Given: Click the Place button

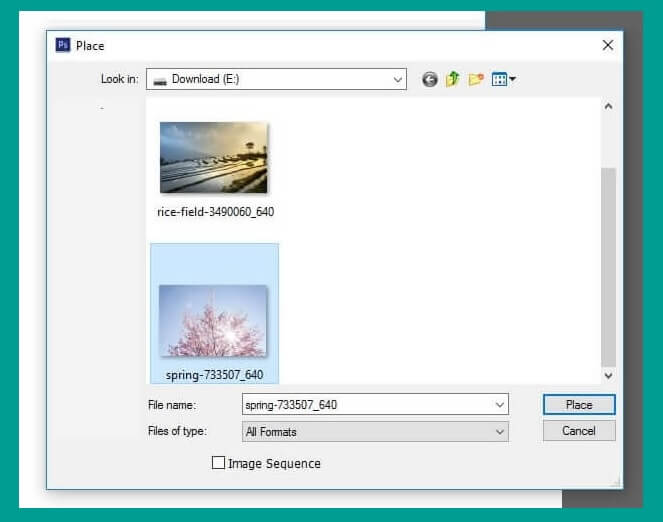Looking at the screenshot, I should coord(579,404).
